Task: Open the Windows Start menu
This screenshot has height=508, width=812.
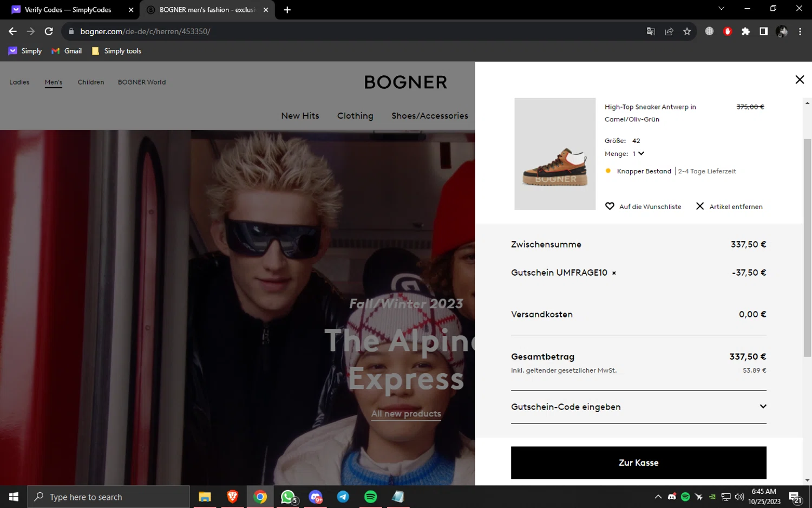Action: 14,497
